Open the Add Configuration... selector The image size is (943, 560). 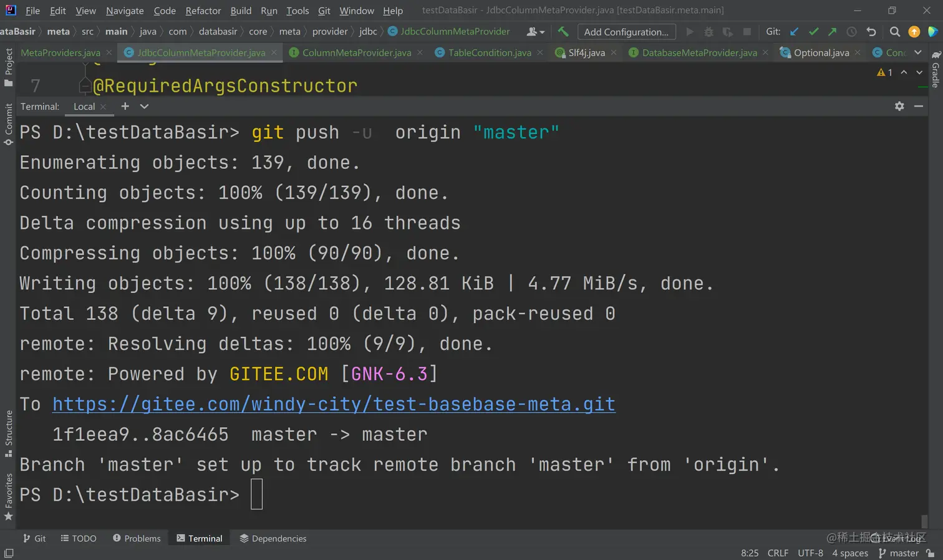click(626, 32)
